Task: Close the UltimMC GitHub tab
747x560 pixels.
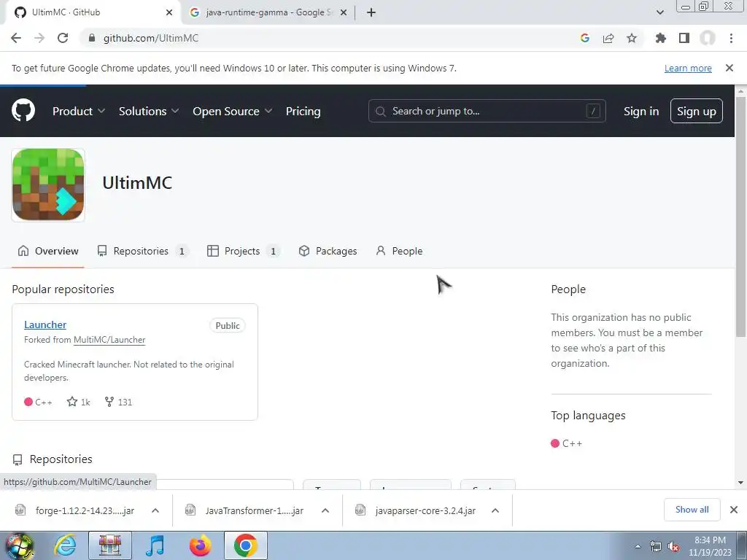Action: click(169, 12)
